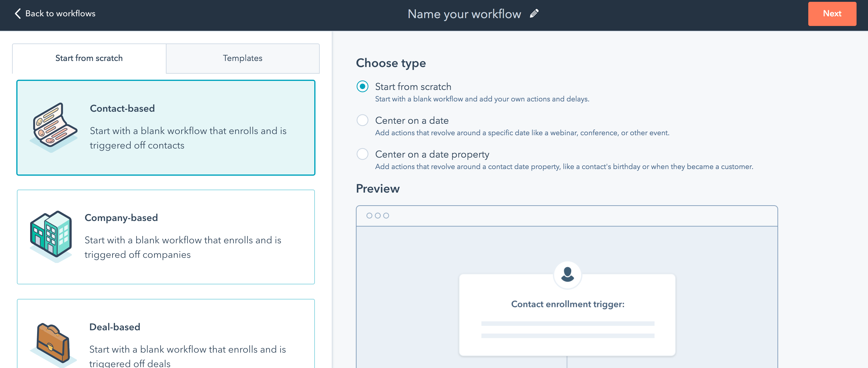
Task: Select the Deal-based workflow card
Action: (x=166, y=337)
